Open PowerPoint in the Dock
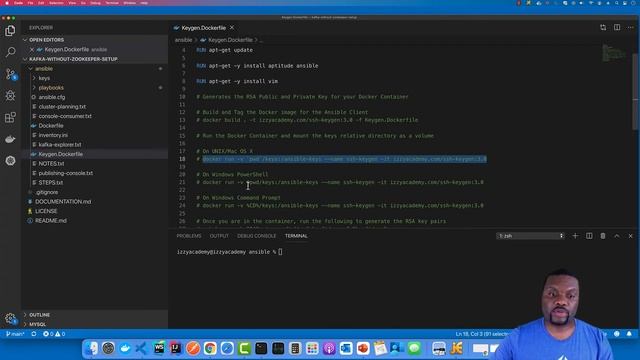The image size is (640, 360). pos(363,348)
